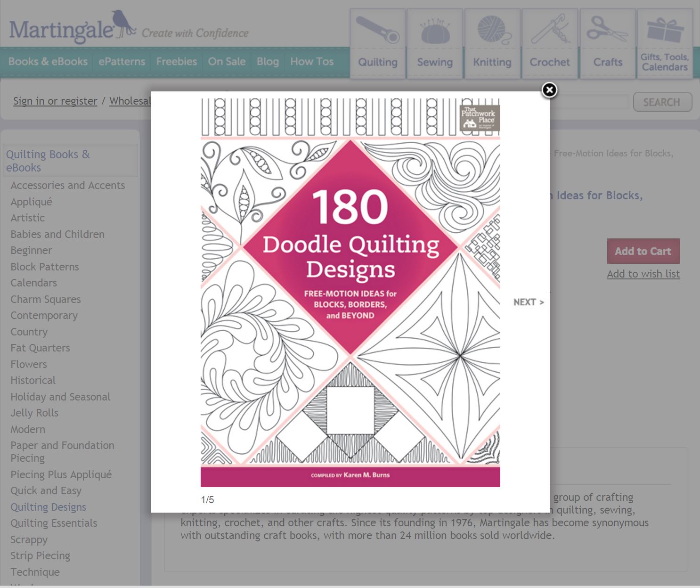This screenshot has width=700, height=588.
Task: Select Quilting Essentials category
Action: (x=54, y=523)
